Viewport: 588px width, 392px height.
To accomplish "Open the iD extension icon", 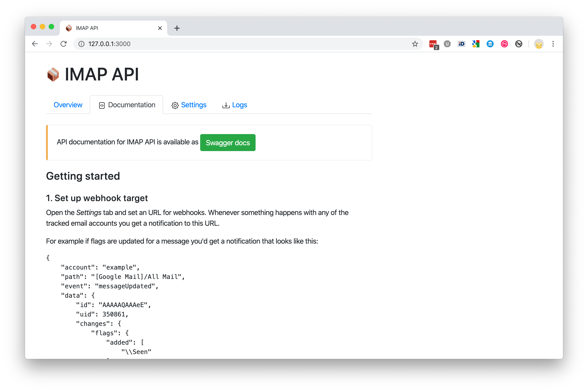I will tap(461, 44).
